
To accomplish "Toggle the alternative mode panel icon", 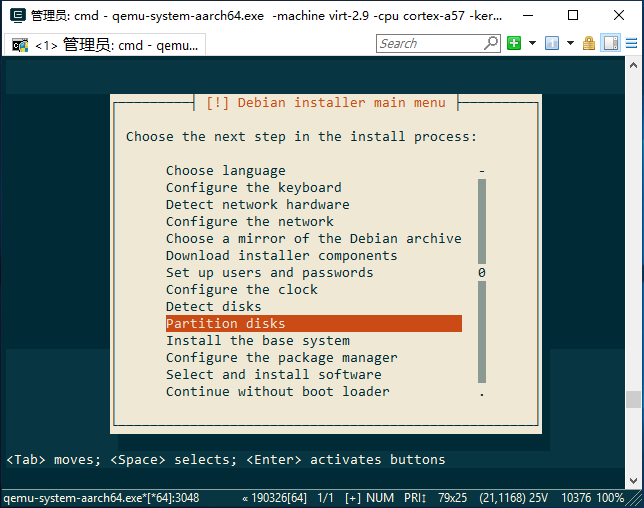I will 610,43.
